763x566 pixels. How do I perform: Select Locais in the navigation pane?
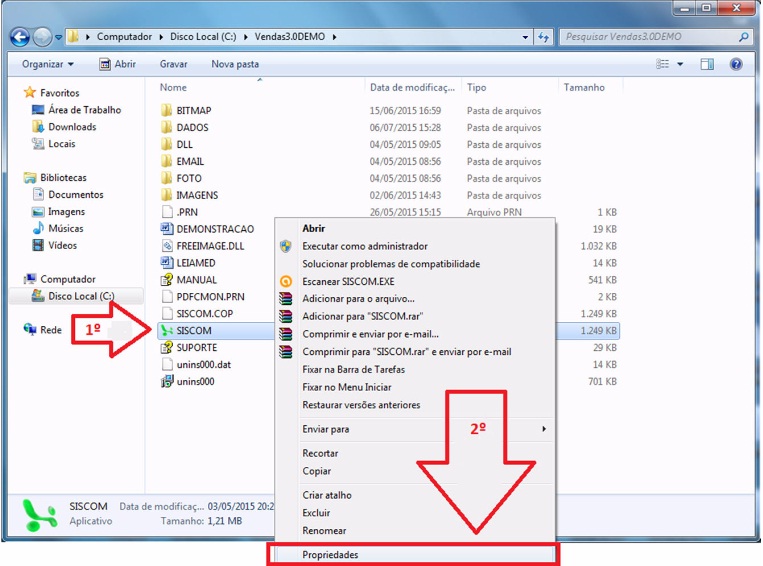(62, 144)
